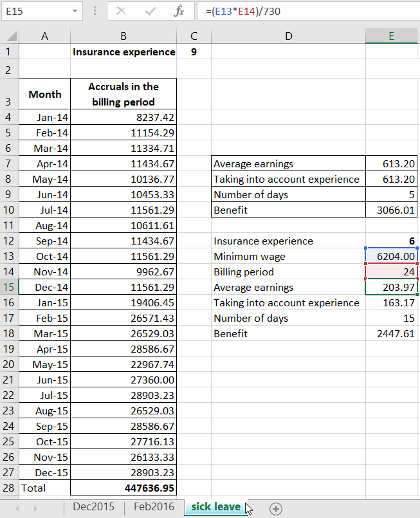Switch to the Feb2016 sheet tab
420x518 pixels.
[x=153, y=506]
